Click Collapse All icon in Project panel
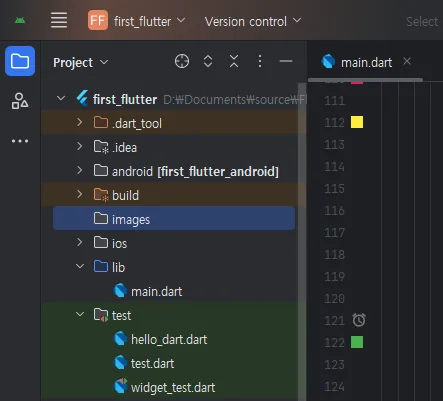The width and height of the screenshot is (443, 401). click(234, 61)
